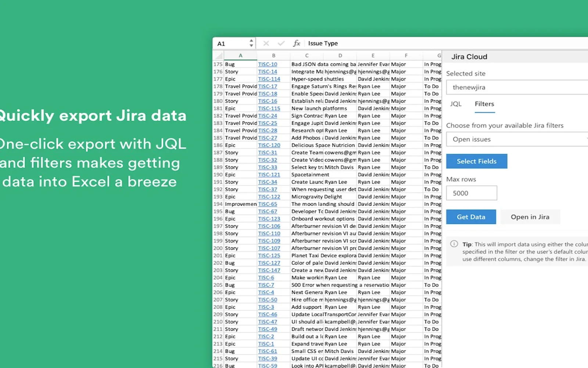
Task: Click the info icon beside the Tip
Action: [x=454, y=244]
